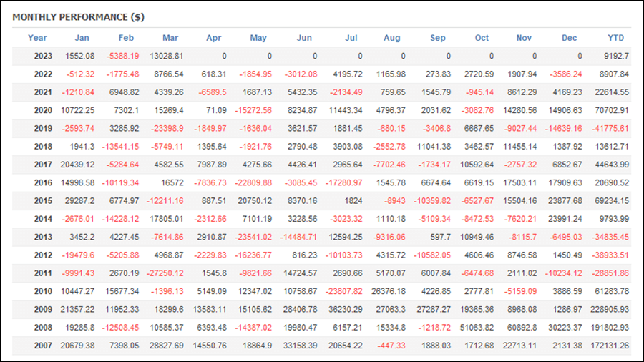Click the 2019 YTD value -41775.61
This screenshot has height=362, width=644.
610,129
